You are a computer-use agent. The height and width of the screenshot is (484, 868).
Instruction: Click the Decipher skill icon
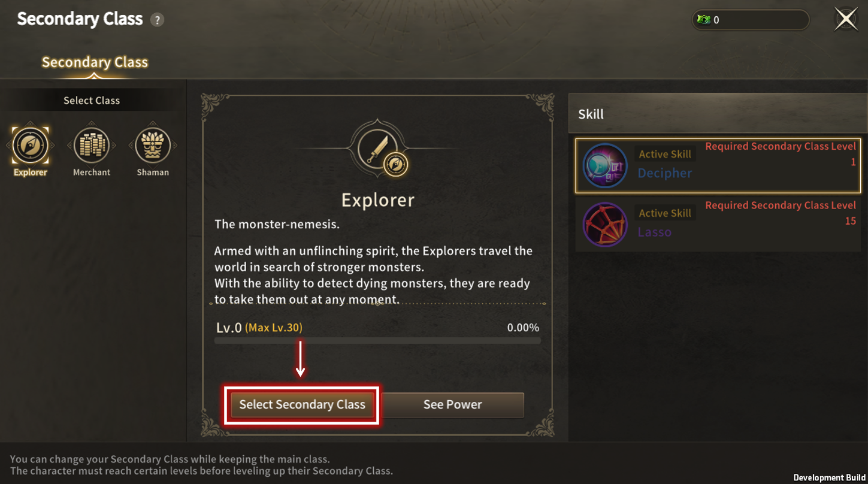coord(605,166)
